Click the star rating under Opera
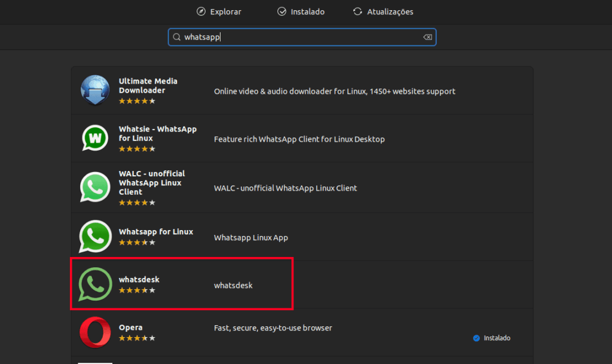The width and height of the screenshot is (612, 364). 137,338
